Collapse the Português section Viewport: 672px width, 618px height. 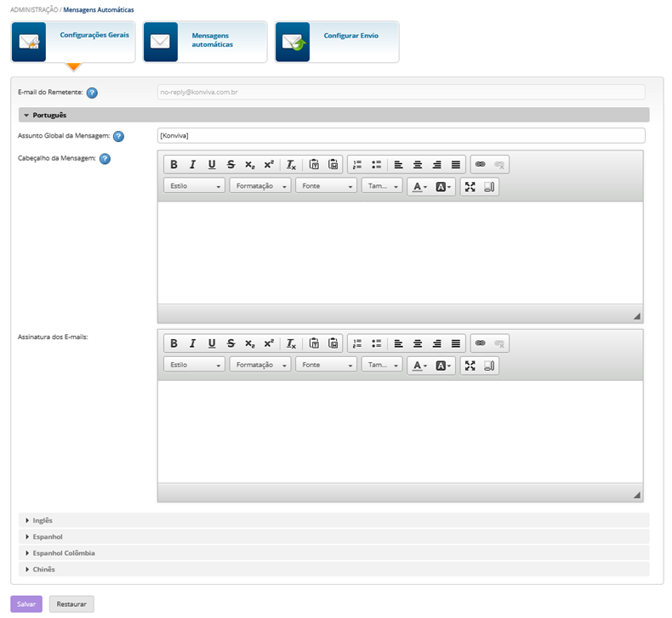pos(49,115)
